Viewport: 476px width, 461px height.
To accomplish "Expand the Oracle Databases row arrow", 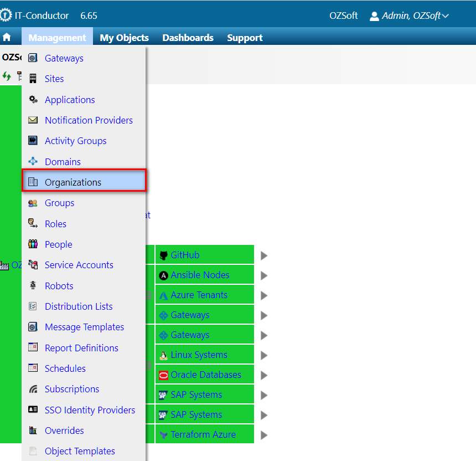I will pos(264,376).
